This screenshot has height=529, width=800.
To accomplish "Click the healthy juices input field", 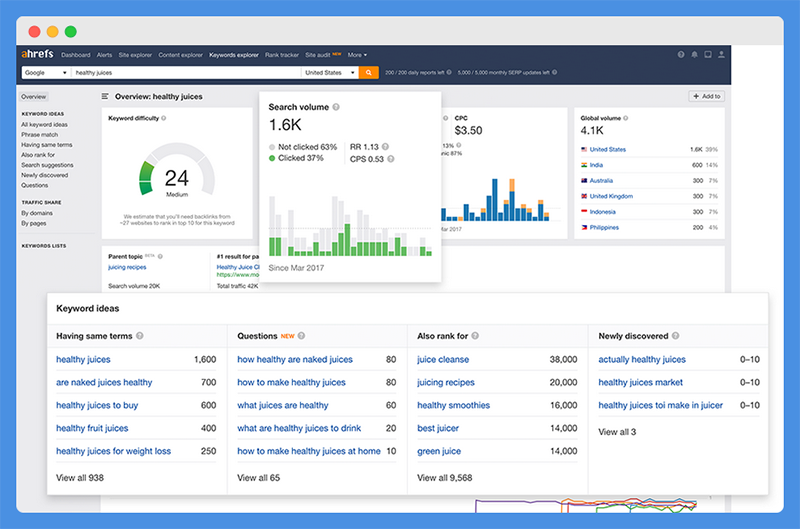I will point(186,72).
